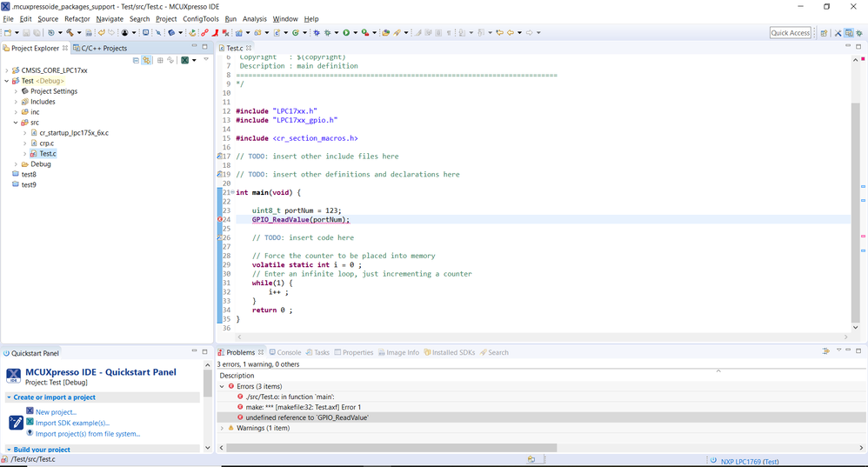Open the Analysis menu

click(x=254, y=19)
